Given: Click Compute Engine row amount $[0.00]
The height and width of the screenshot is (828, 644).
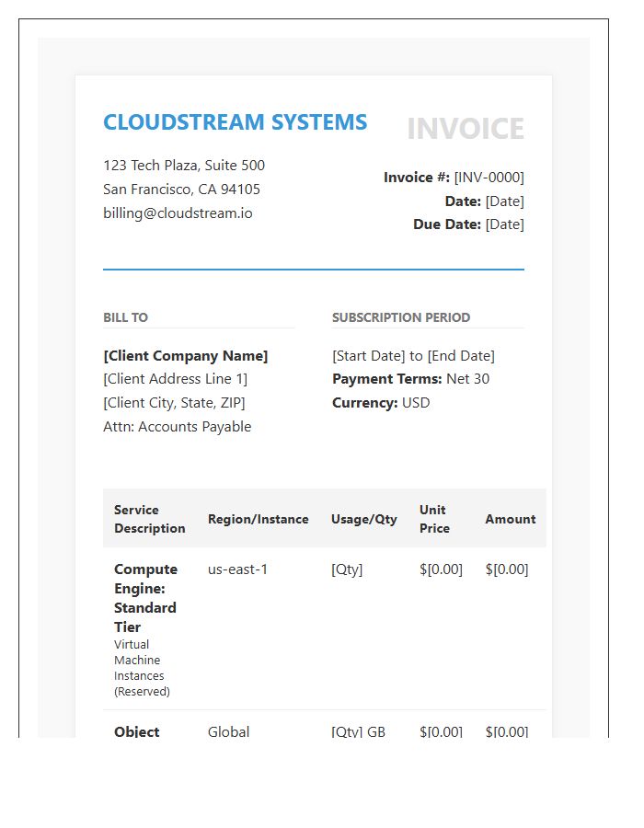Looking at the screenshot, I should [507, 569].
